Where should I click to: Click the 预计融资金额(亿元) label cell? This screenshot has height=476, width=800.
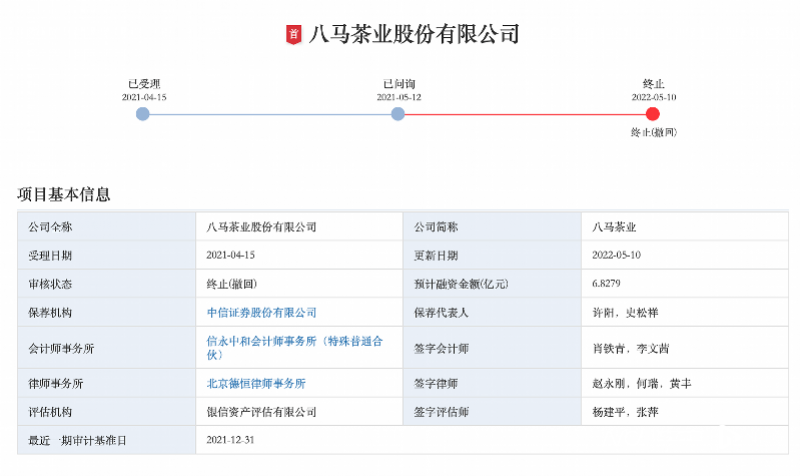tap(492, 284)
